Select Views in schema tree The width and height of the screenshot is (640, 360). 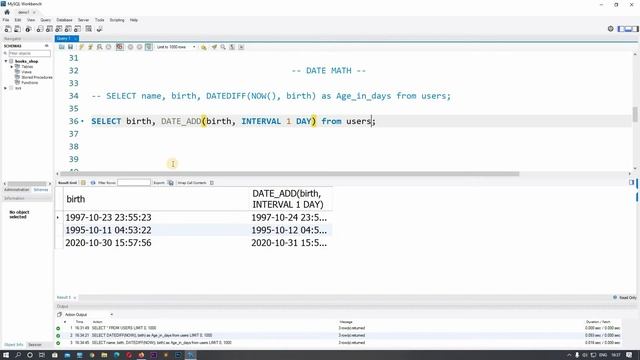[x=27, y=72]
